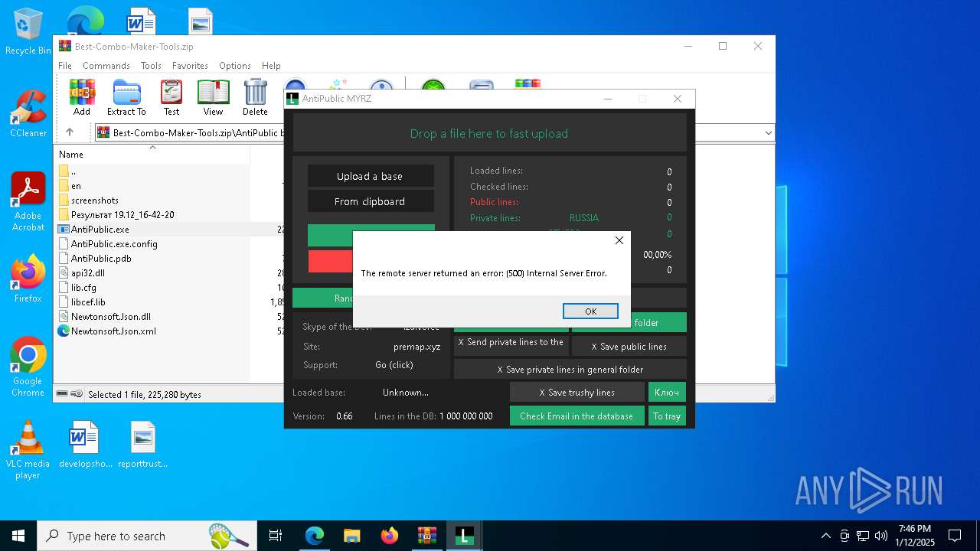Close the Internal Server Error dialog
The image size is (980, 551).
pos(619,240)
